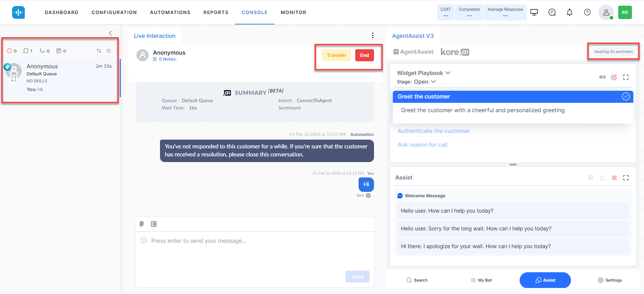Switch conversation list to grid view
Screen dimensions: 644x294
109,51
